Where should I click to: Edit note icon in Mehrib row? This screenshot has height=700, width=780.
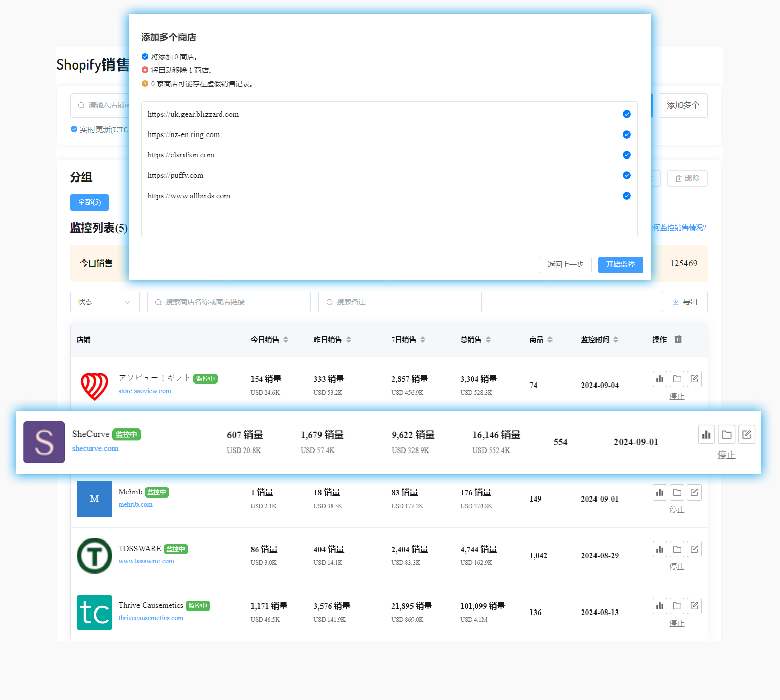[694, 492]
